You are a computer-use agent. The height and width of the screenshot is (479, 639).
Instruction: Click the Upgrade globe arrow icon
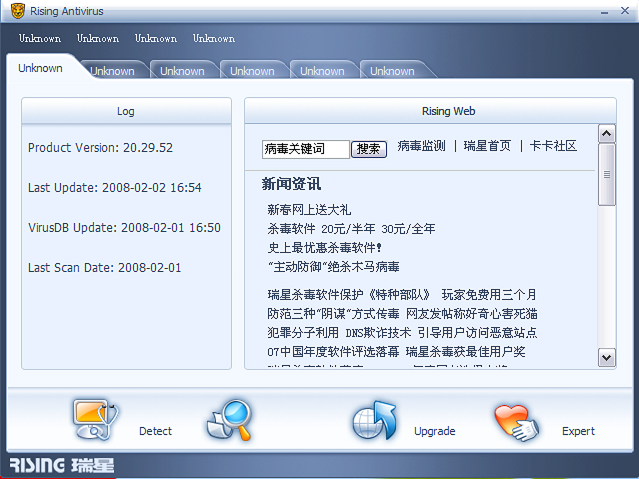pyautogui.click(x=375, y=420)
